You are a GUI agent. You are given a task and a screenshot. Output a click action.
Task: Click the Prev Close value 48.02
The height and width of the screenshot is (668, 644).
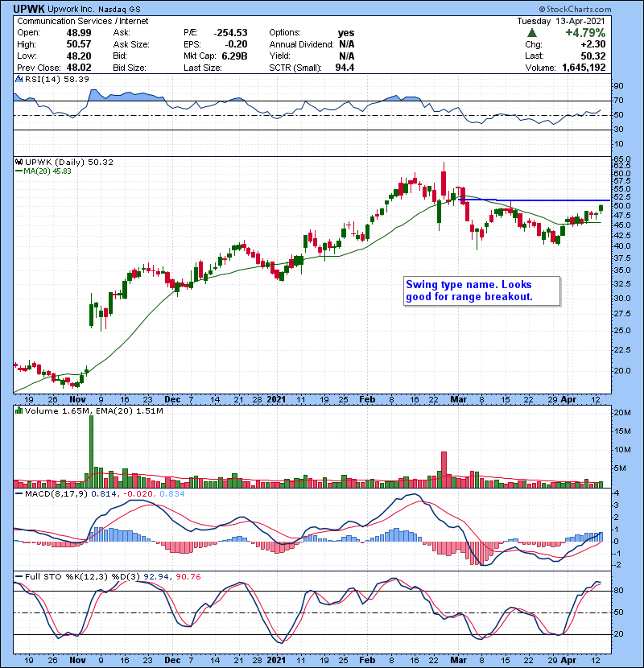(x=79, y=68)
